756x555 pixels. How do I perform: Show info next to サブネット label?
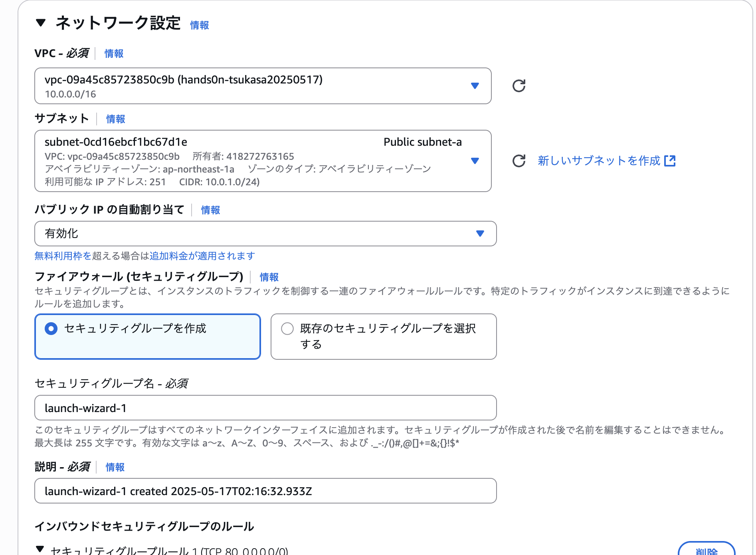point(115,119)
